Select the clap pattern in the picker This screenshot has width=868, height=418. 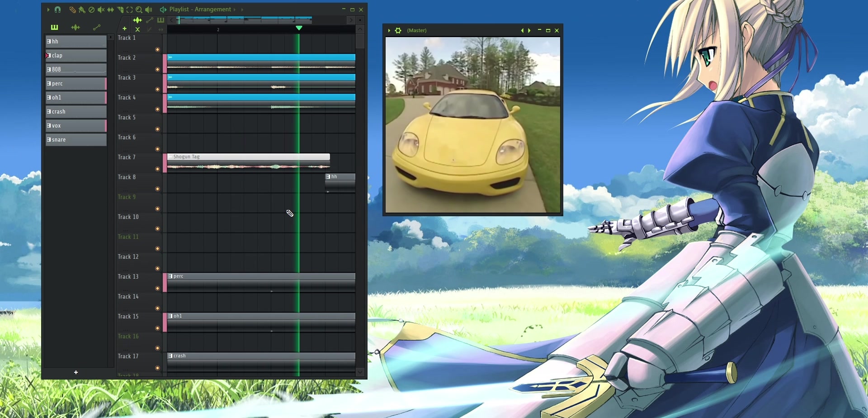(76, 56)
